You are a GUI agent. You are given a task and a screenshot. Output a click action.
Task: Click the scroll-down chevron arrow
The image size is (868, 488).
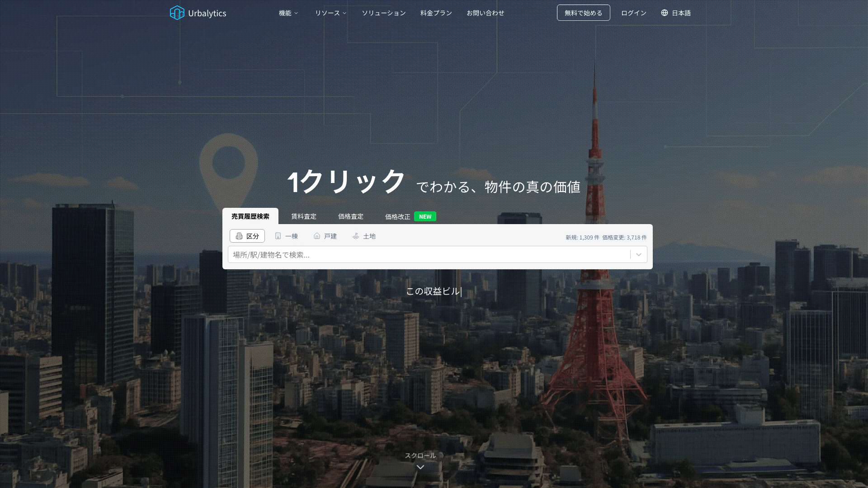420,467
